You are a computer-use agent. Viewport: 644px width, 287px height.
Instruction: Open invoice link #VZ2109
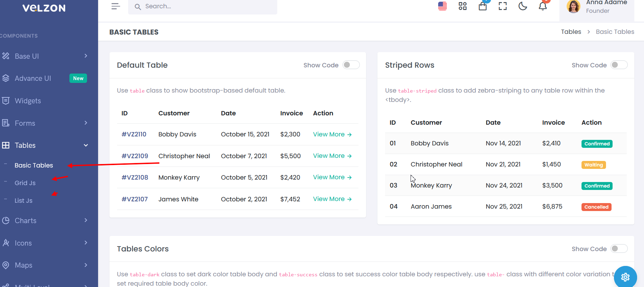click(x=135, y=156)
